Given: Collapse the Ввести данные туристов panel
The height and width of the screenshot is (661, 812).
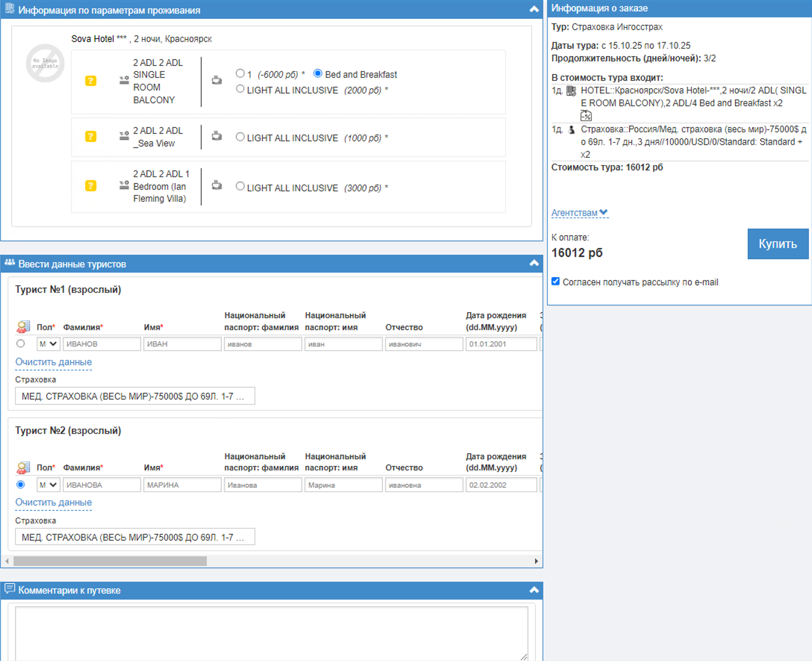Looking at the screenshot, I should pos(534,264).
